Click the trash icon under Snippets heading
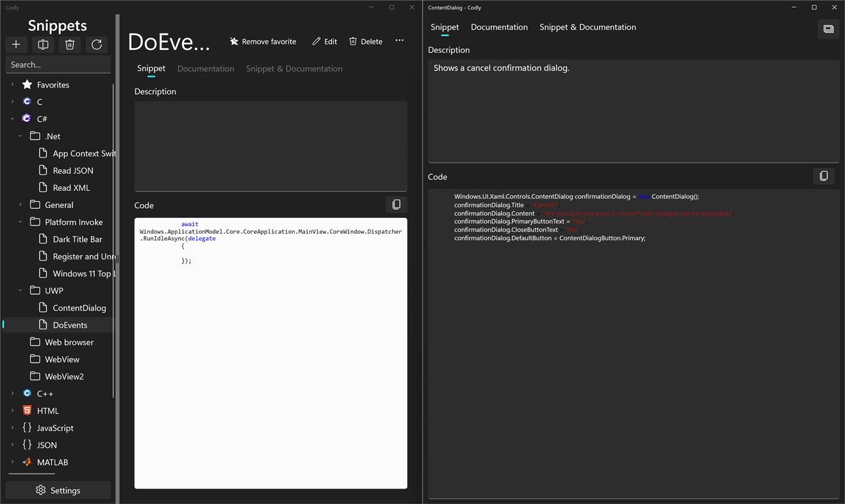This screenshot has height=504, width=845. pyautogui.click(x=70, y=44)
